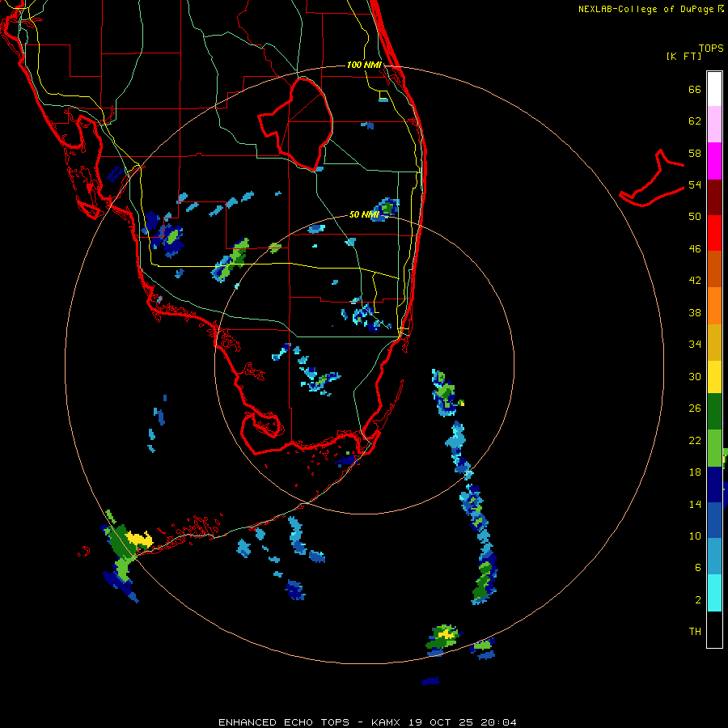The width and height of the screenshot is (728, 728).
Task: Click the Enhanced Echo Tops KAMX caption
Action: click(x=310, y=722)
